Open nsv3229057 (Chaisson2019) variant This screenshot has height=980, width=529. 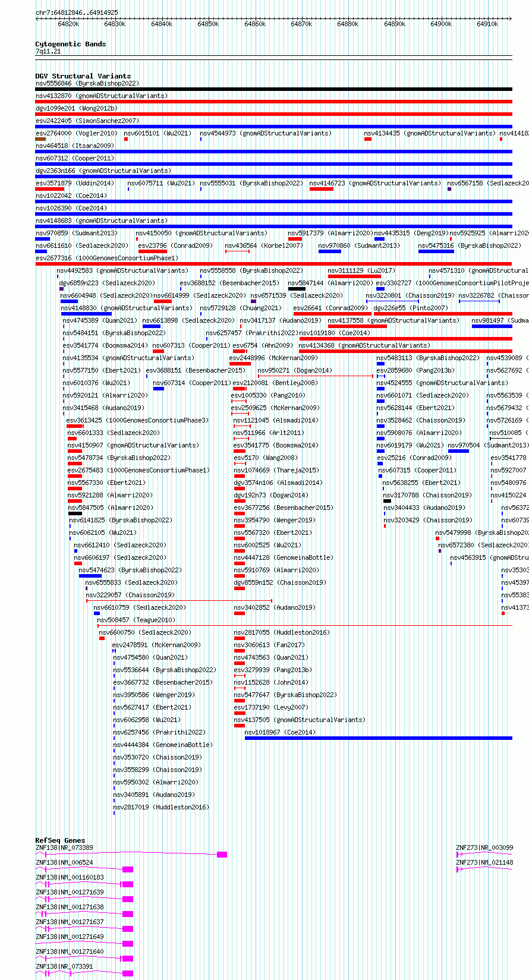coord(130,595)
